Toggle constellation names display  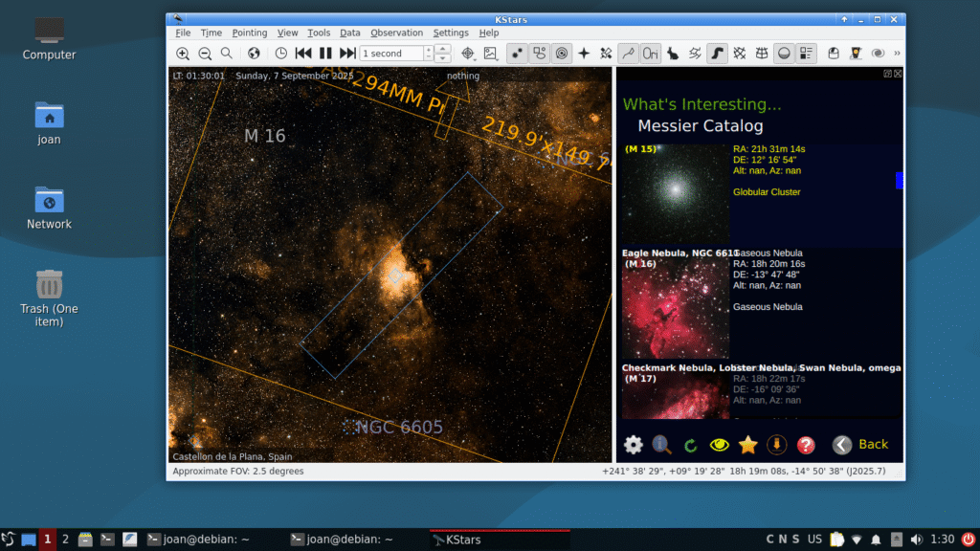click(x=650, y=54)
